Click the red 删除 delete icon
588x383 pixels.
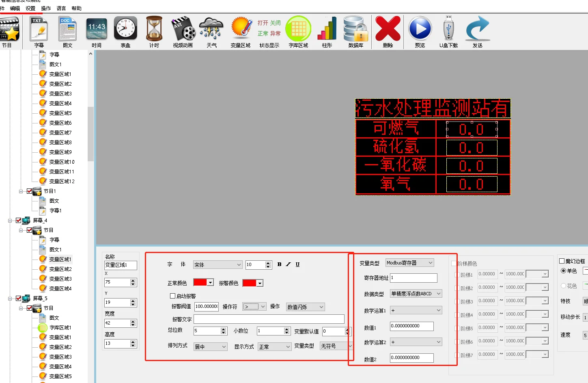pos(388,29)
